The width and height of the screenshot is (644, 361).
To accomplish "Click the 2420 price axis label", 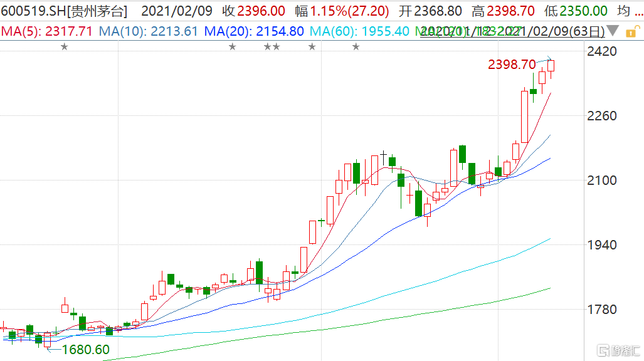I will coord(602,51).
